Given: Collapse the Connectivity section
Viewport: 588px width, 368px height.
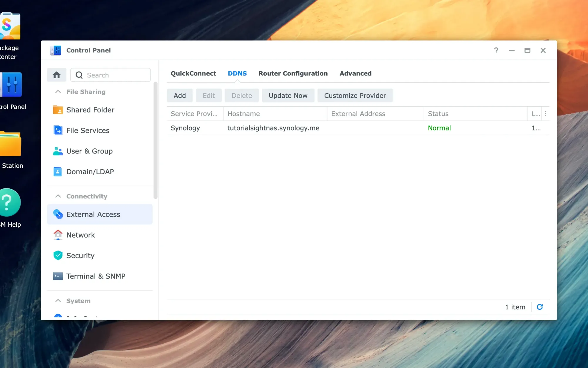Looking at the screenshot, I should coord(57,196).
